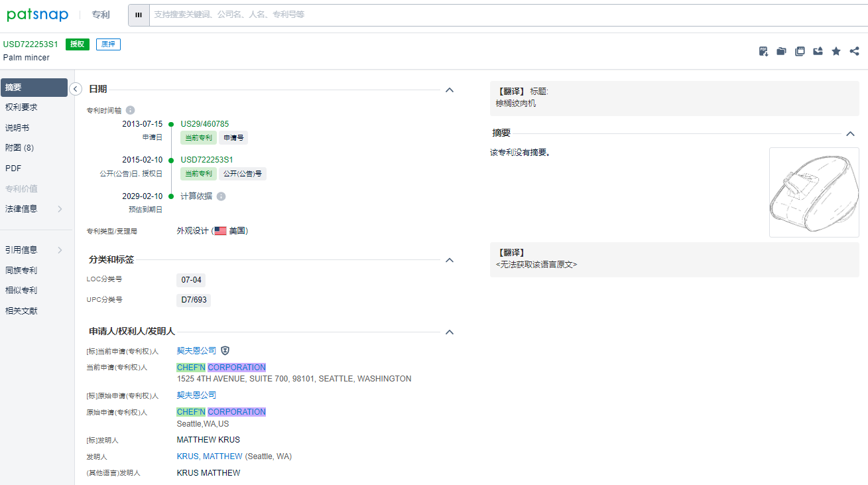868x485 pixels.
Task: Click the 2013-07-15 application date
Action: 142,124
